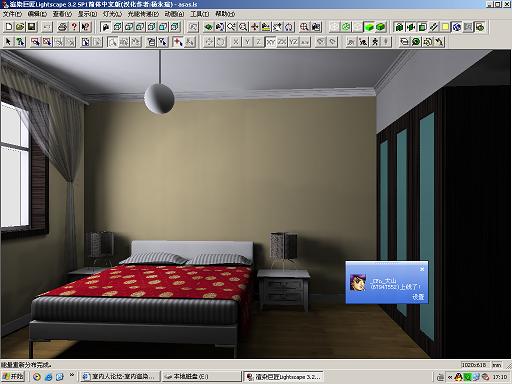This screenshot has height=384, width=512.
Task: Click the red question mark Help icon
Action: (74, 27)
